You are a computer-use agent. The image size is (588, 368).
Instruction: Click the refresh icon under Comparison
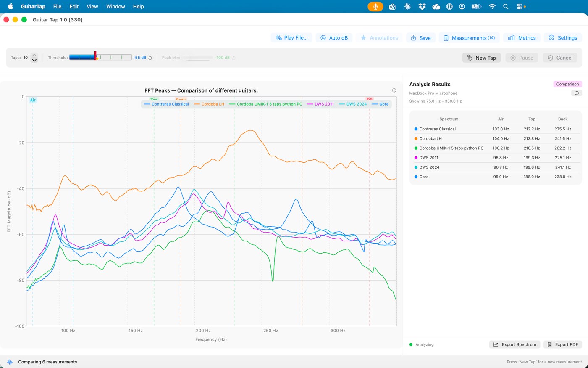(576, 93)
